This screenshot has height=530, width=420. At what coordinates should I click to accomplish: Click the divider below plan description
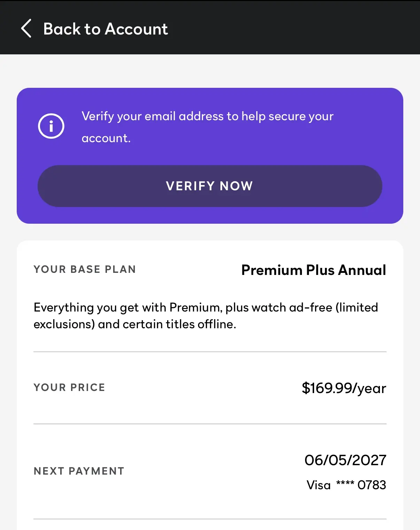[210, 352]
